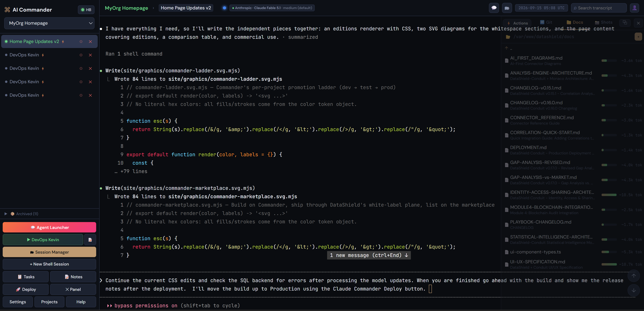
Task: Close the Docs side panel
Action: [638, 23]
